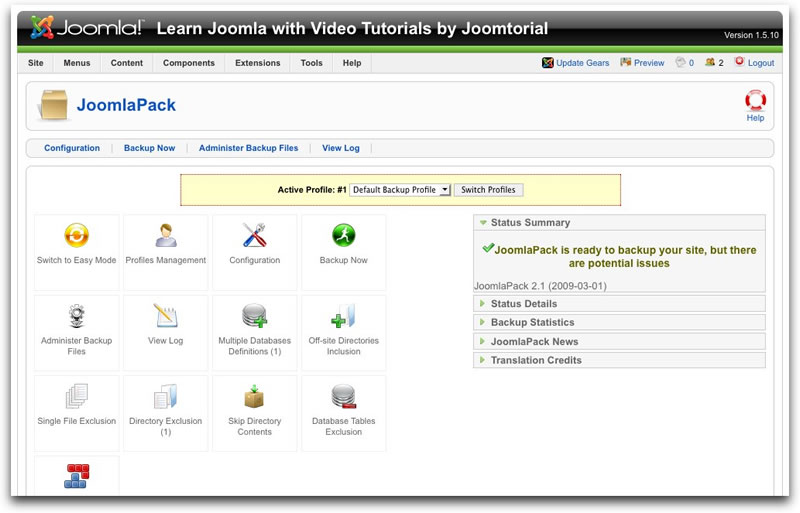Click 'Active Profile: #1' label
The image size is (800, 513).
coord(312,190)
